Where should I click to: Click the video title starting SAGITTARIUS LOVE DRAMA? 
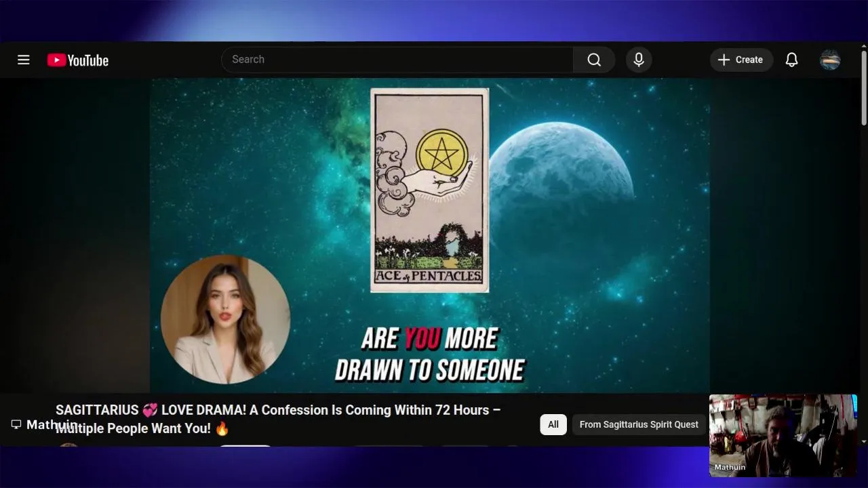pyautogui.click(x=278, y=419)
